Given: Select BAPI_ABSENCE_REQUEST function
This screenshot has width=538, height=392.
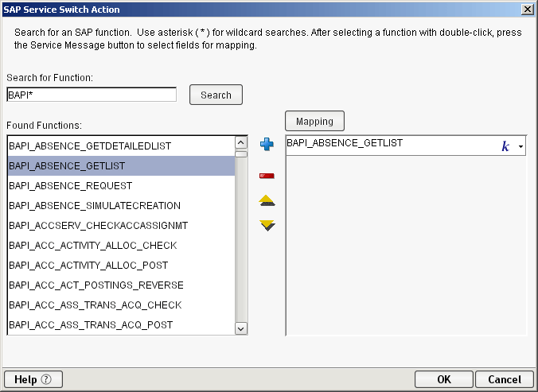Looking at the screenshot, I should click(121, 186).
